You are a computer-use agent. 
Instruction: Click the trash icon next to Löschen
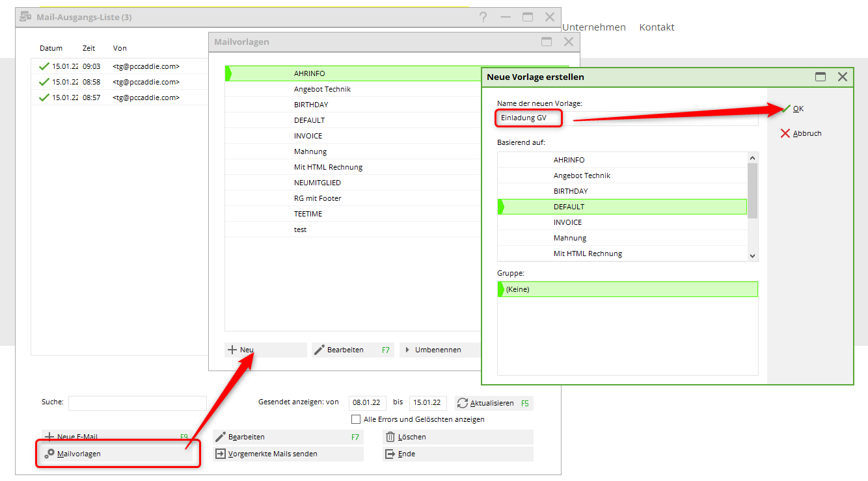390,437
